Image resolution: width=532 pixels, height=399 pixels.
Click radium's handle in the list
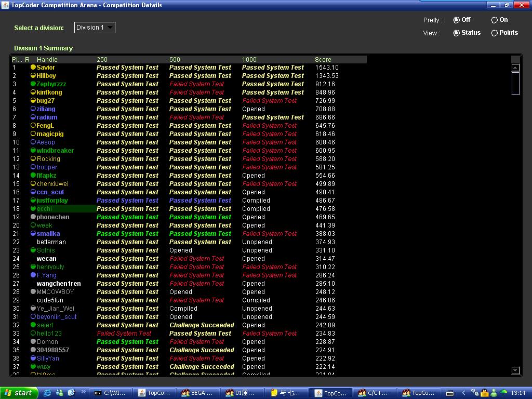(47, 117)
